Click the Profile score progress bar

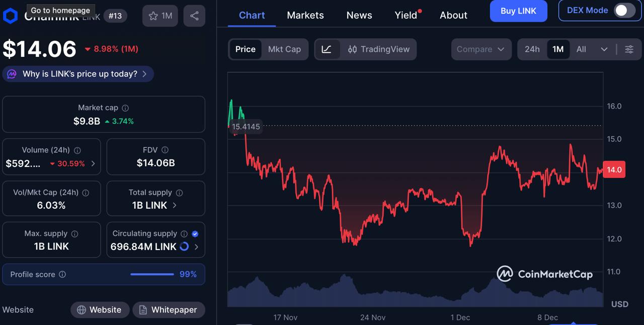pyautogui.click(x=152, y=274)
